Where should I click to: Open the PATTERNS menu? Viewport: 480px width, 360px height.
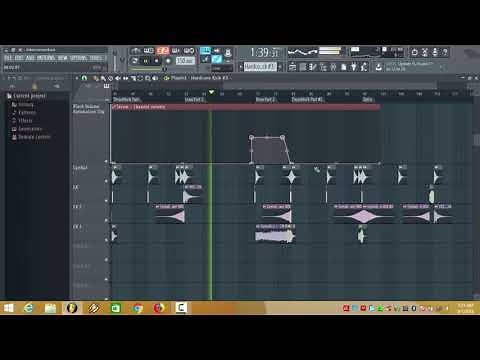point(46,58)
